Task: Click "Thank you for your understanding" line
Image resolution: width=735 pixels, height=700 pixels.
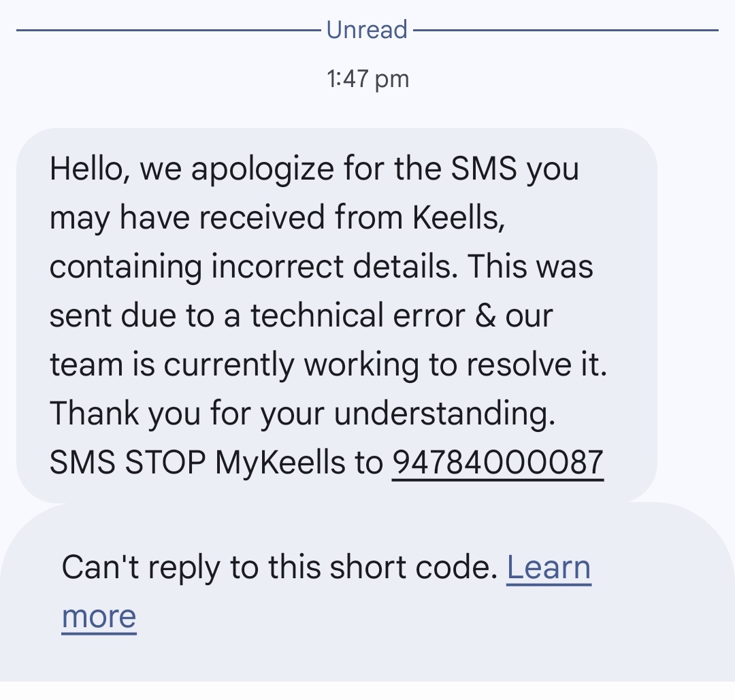Action: click(302, 413)
